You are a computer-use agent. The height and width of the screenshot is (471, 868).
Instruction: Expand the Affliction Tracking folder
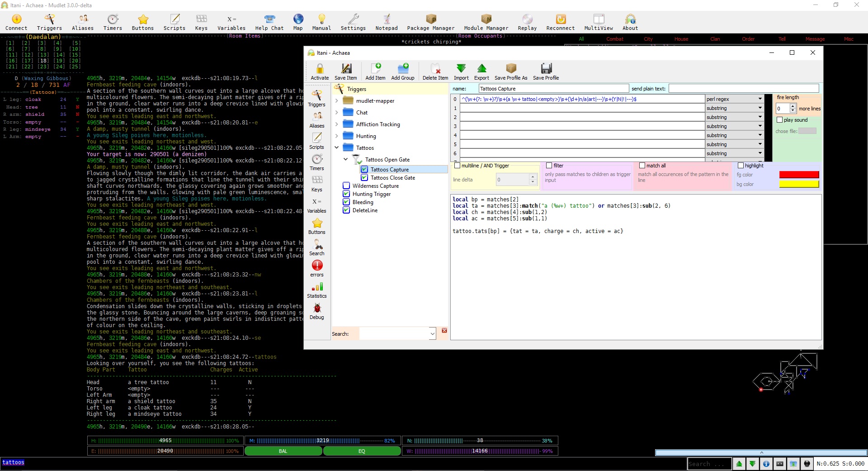pyautogui.click(x=337, y=124)
